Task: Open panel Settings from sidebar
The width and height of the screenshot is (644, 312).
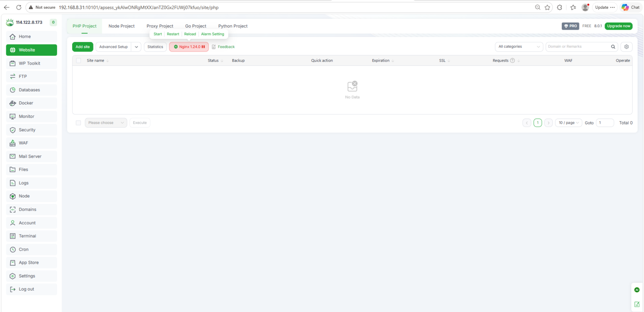Action: [31, 276]
